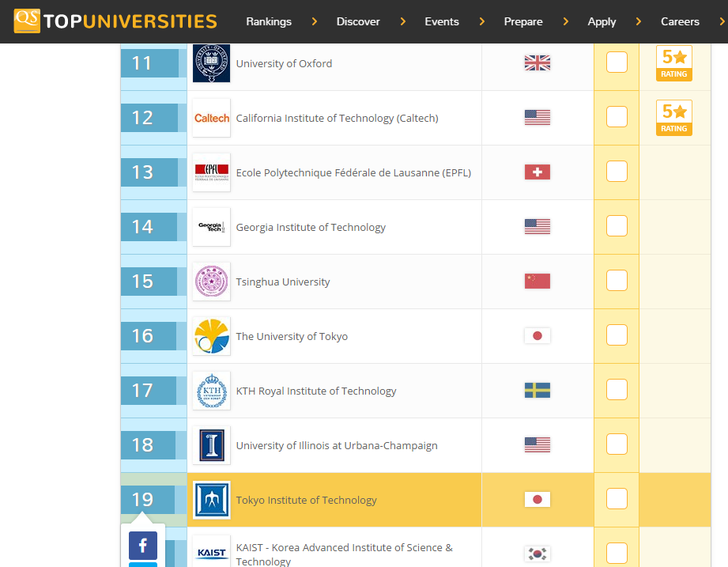Expand the Rankings menu arrow
Screen dimensions: 728x567
(314, 21)
